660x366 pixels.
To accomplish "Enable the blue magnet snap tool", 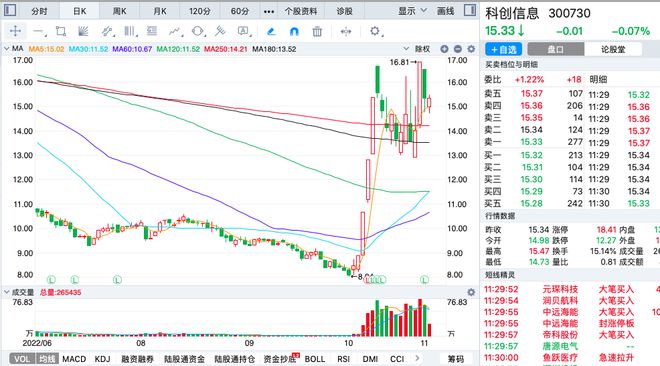I will [x=294, y=31].
